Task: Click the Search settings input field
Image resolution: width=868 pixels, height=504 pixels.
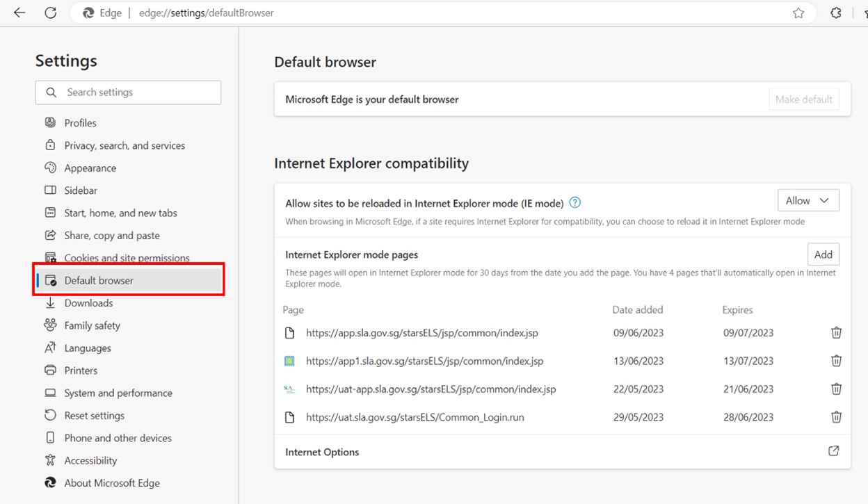Action: [x=128, y=92]
